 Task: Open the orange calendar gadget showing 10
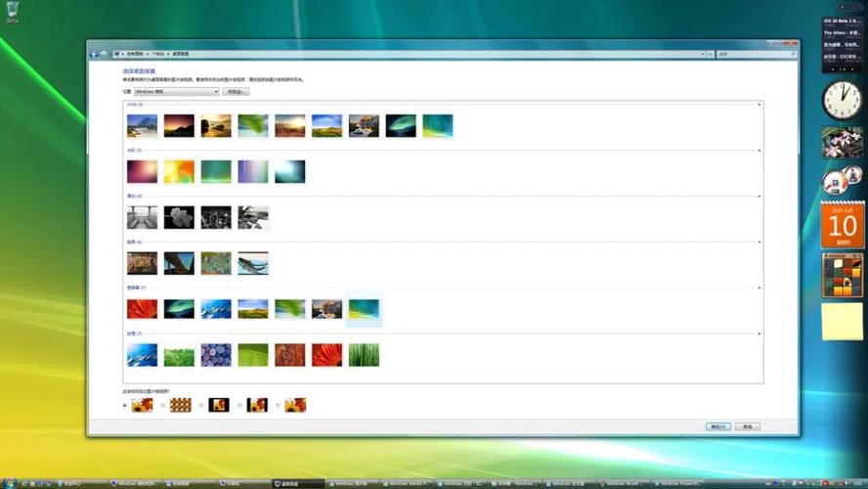(842, 226)
